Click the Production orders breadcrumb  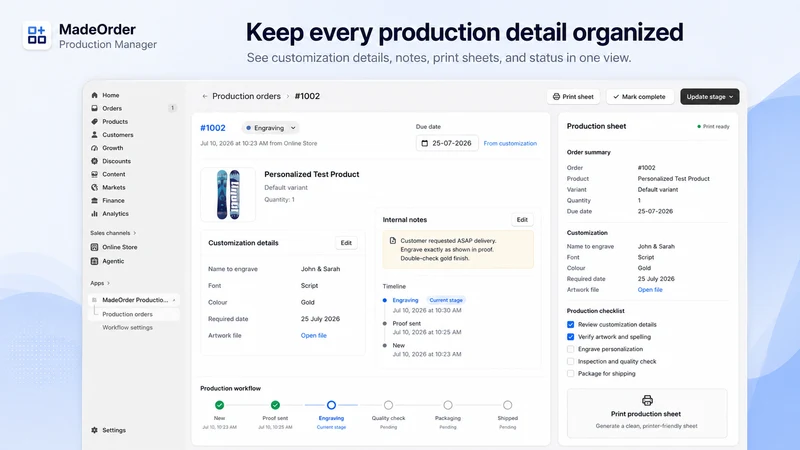(x=246, y=96)
